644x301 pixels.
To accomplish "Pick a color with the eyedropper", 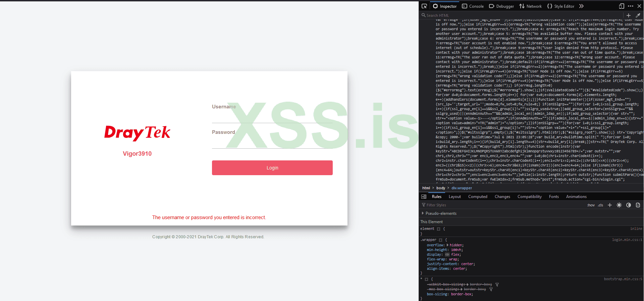I will point(638,15).
